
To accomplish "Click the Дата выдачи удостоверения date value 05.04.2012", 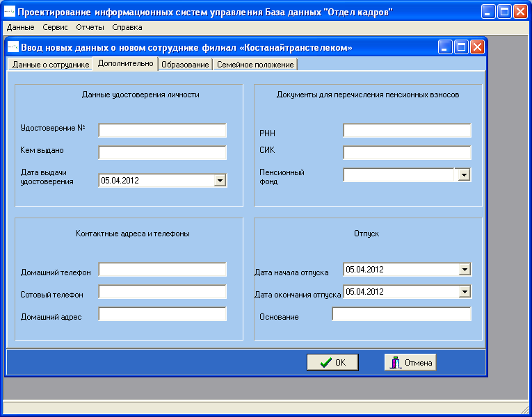I will (120, 181).
